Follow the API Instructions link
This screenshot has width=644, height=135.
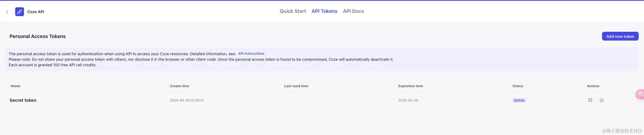[251, 53]
